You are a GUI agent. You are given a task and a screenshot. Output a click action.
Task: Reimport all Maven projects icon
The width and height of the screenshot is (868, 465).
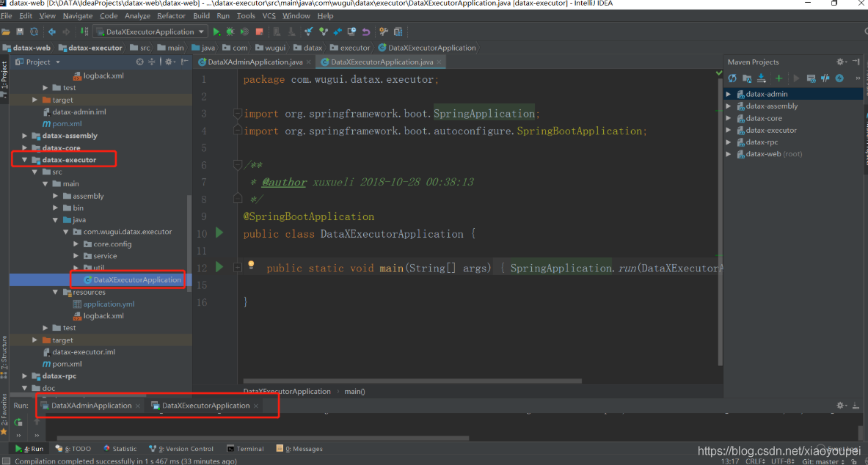pyautogui.click(x=732, y=78)
